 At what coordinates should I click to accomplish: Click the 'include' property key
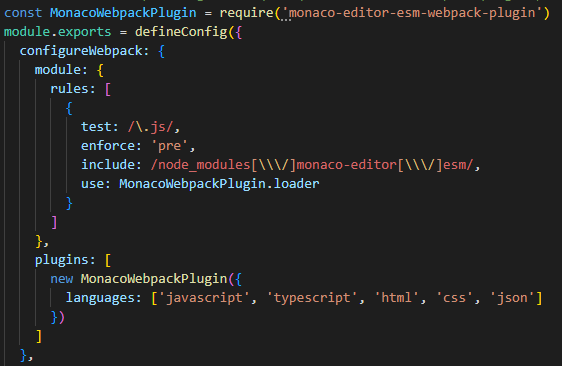coord(108,165)
